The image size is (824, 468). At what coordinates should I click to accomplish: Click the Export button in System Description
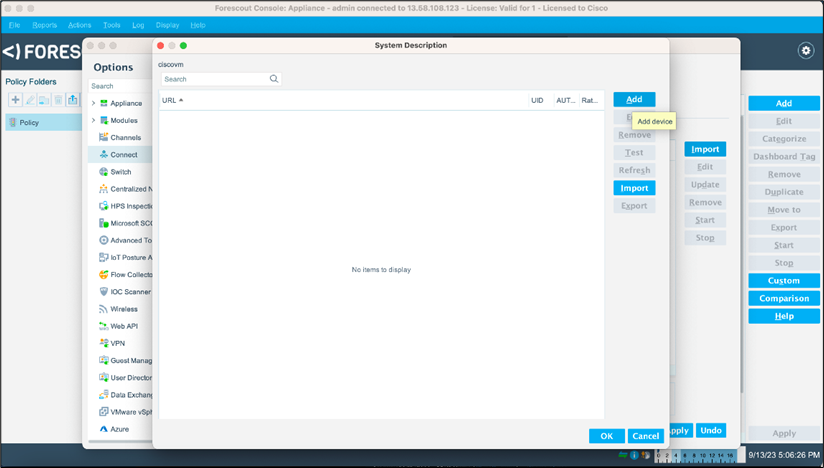(x=634, y=206)
